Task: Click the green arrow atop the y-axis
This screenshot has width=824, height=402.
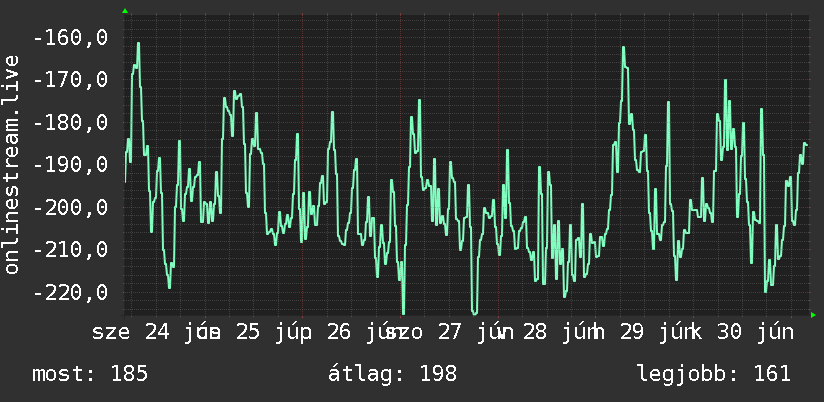Action: click(x=125, y=11)
